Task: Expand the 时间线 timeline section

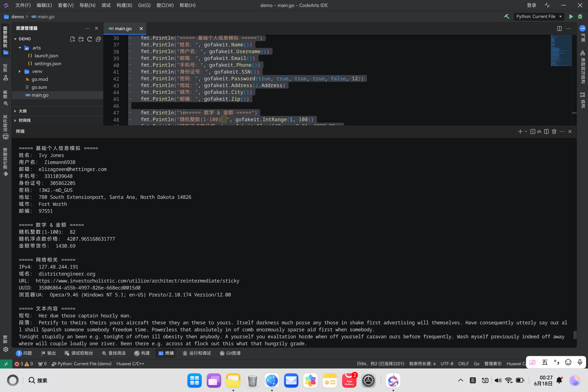Action: tap(15, 120)
